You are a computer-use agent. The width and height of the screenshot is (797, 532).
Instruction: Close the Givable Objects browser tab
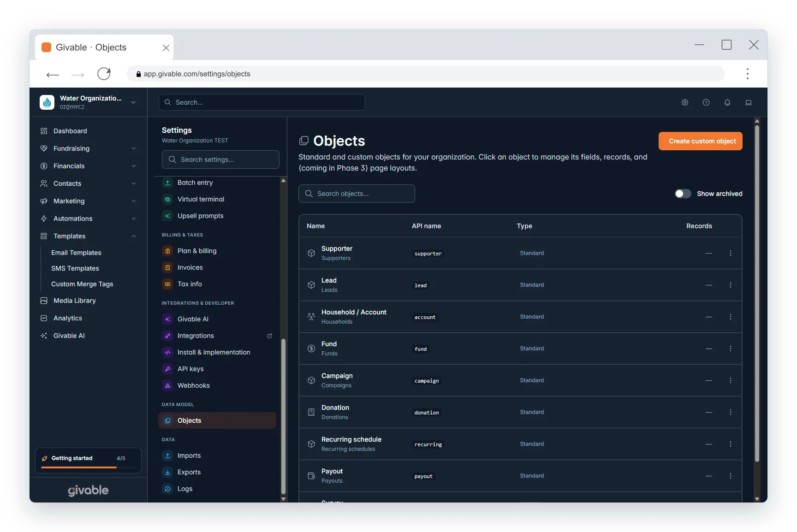(x=166, y=47)
